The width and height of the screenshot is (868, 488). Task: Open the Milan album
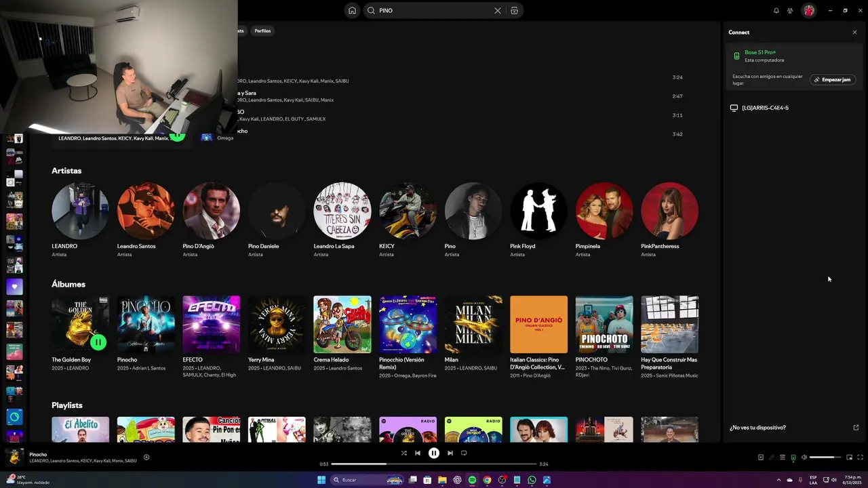point(473,334)
